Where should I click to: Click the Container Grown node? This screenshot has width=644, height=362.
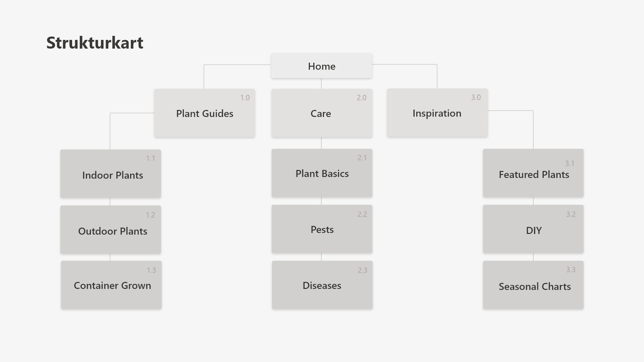pos(111,285)
